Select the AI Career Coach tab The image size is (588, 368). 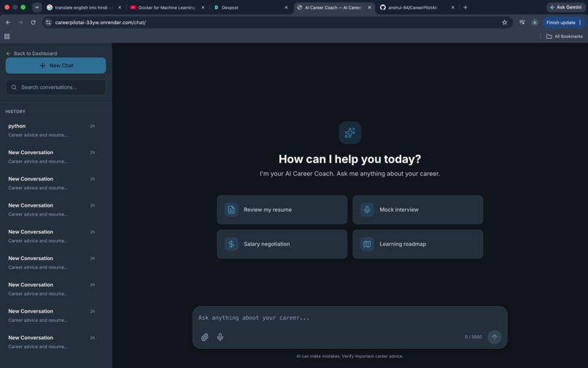(333, 7)
